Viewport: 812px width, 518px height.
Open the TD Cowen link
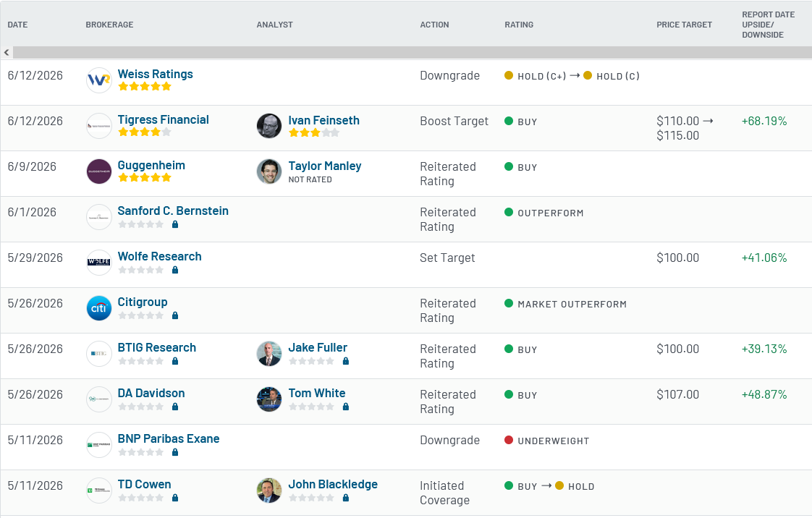pos(144,484)
